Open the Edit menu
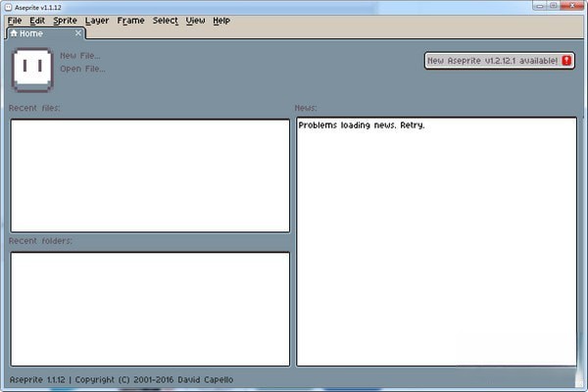588x392 pixels. (37, 21)
